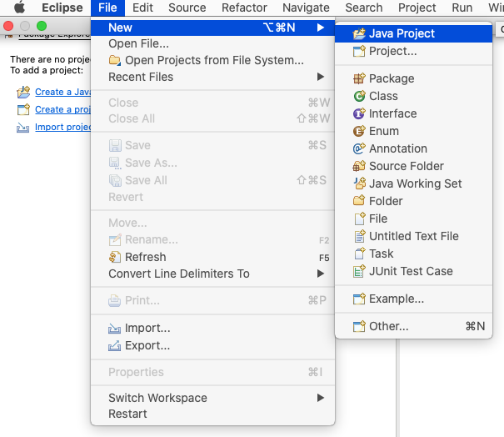Click the Package icon in submenu

point(359,78)
